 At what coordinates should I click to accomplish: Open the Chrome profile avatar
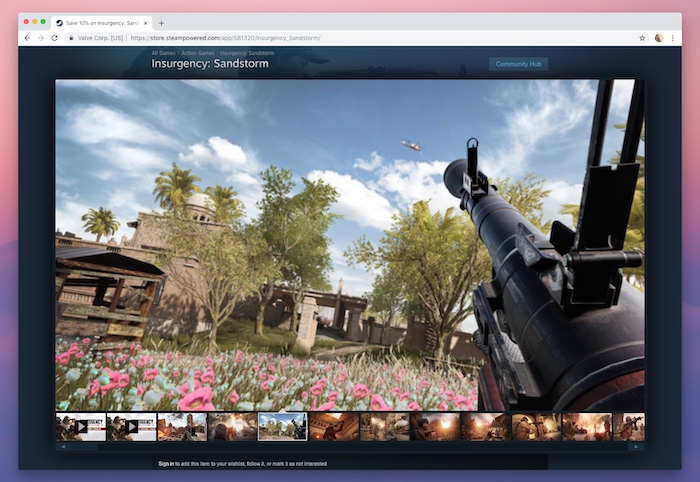click(658, 38)
